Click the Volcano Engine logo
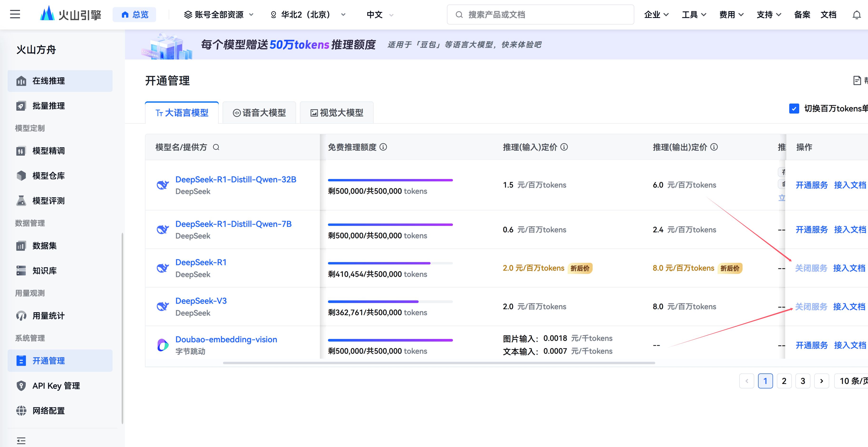This screenshot has width=868, height=447. coord(70,14)
